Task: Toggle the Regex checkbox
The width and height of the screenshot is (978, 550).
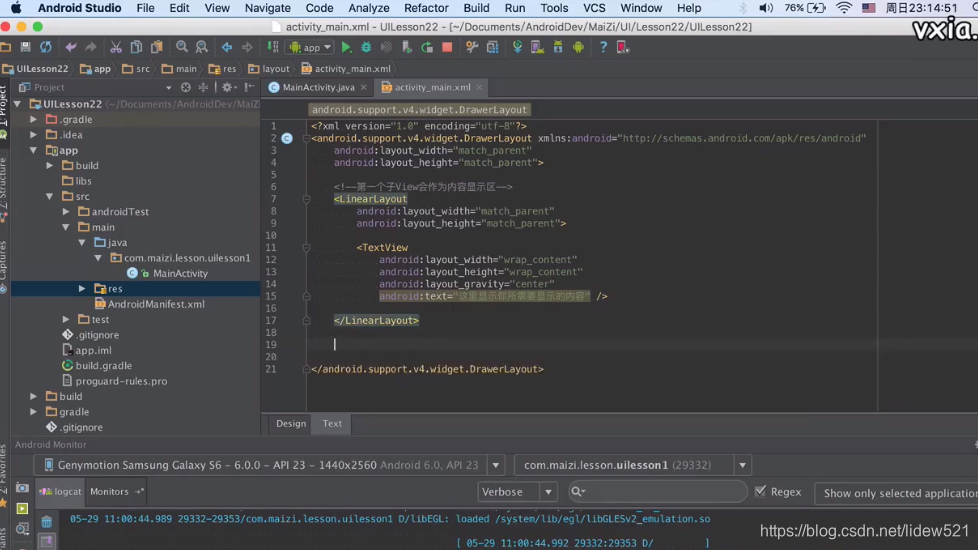Action: click(x=760, y=491)
